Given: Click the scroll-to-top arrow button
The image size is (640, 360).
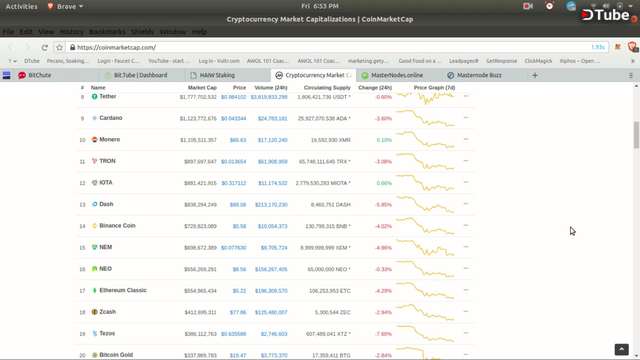Looking at the screenshot, I should 622,349.
